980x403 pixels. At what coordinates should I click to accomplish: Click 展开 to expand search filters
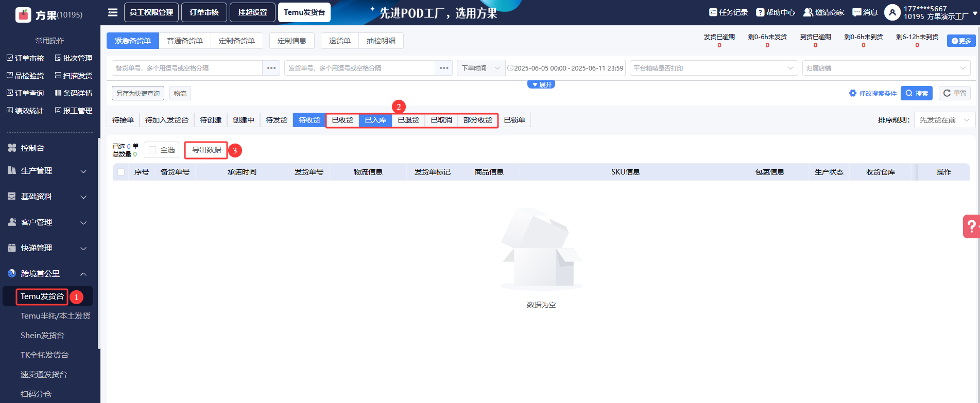coord(541,84)
